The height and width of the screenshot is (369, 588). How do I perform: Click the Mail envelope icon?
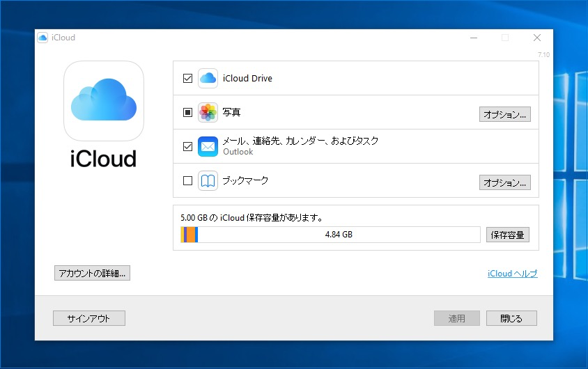click(x=208, y=146)
